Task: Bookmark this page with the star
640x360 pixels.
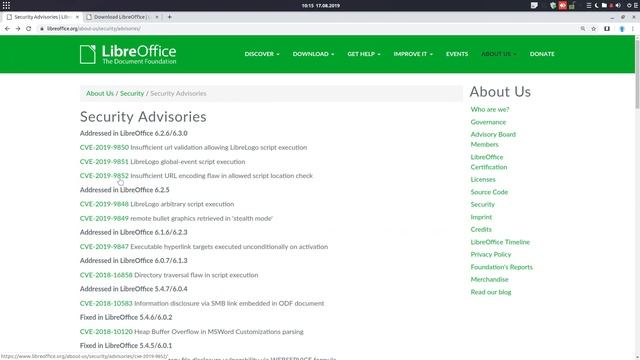Action: (594, 29)
